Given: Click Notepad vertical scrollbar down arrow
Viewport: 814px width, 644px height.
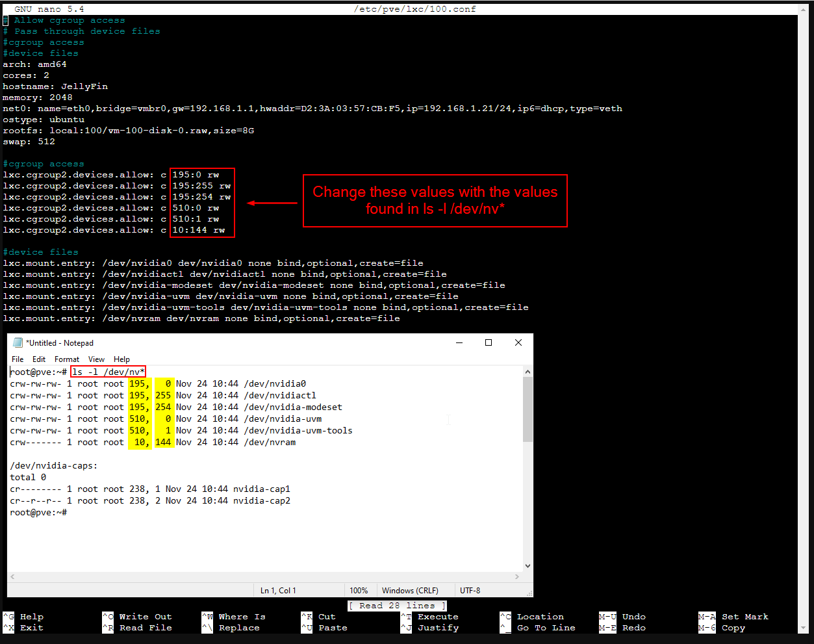Looking at the screenshot, I should pyautogui.click(x=528, y=566).
